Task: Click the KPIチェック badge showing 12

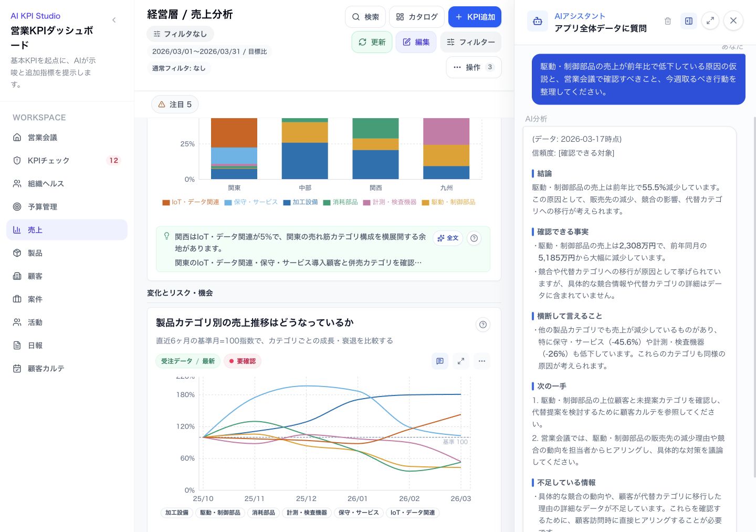Action: [113, 161]
